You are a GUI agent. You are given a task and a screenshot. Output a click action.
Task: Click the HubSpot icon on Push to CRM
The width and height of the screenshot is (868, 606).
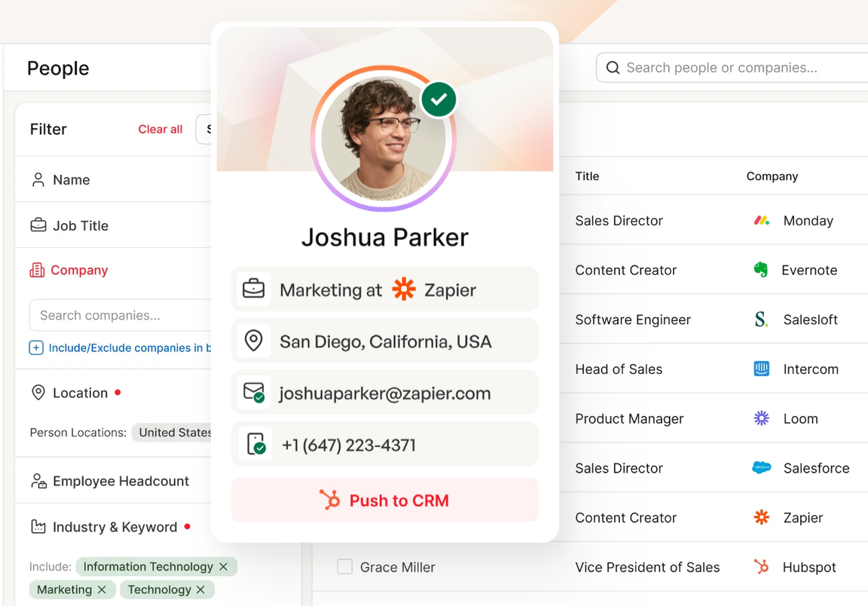(330, 500)
